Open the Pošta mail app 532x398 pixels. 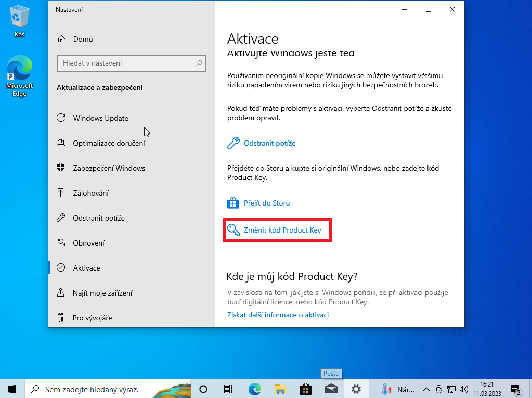pos(331,389)
